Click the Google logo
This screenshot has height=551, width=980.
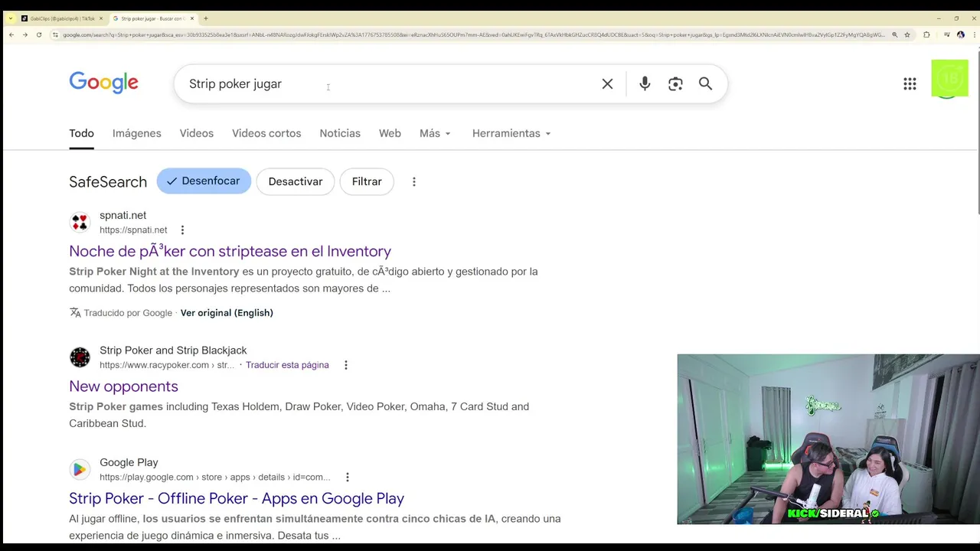tap(103, 83)
